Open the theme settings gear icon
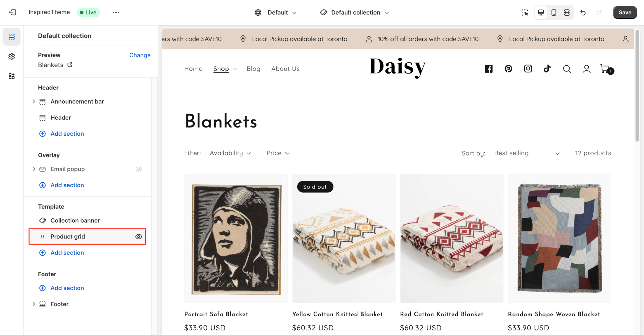This screenshot has height=335, width=644. [11, 56]
